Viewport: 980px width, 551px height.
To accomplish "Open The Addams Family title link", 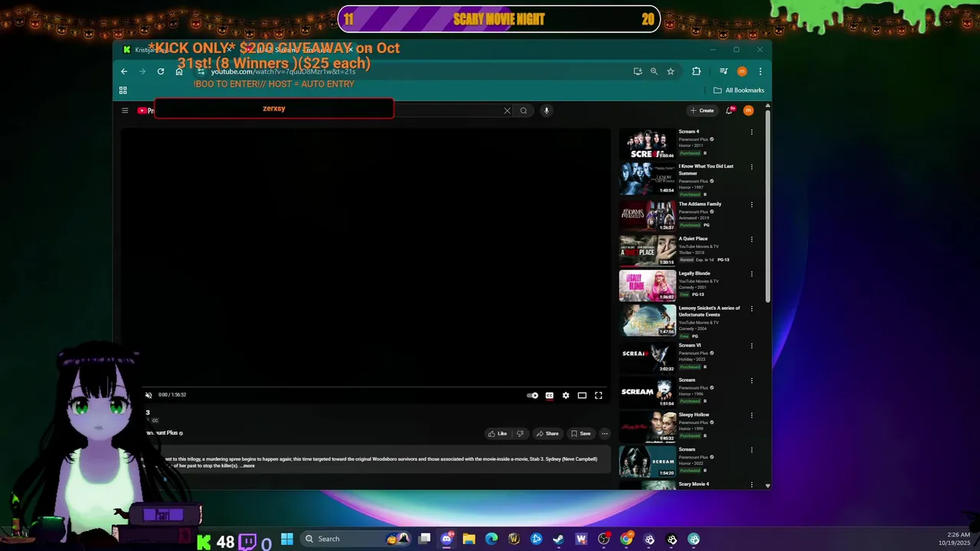I will pos(700,204).
